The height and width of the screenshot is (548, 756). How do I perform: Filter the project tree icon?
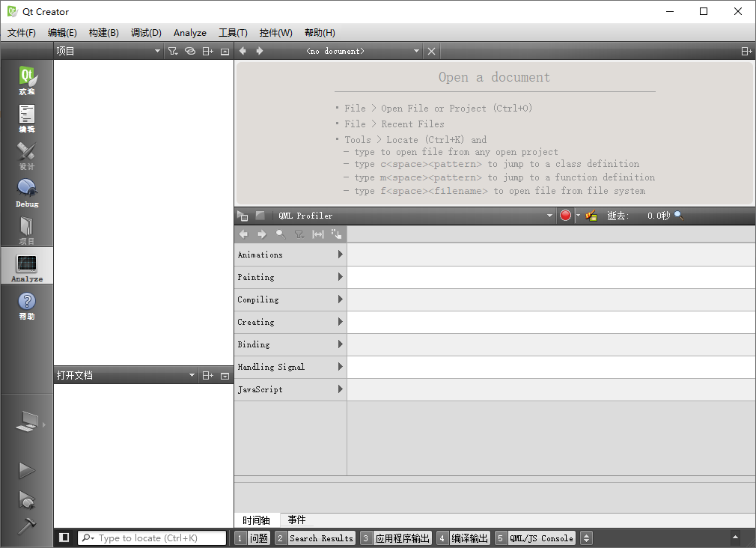tap(173, 51)
